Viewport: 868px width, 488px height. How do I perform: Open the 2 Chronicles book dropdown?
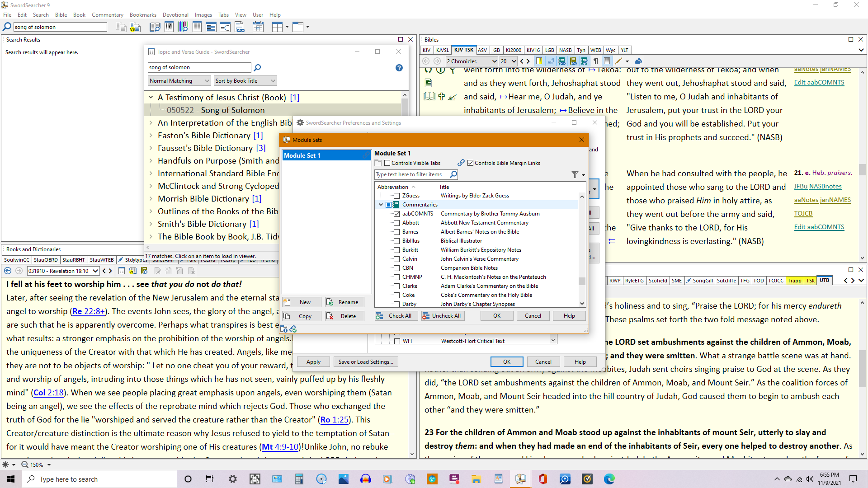click(x=472, y=61)
